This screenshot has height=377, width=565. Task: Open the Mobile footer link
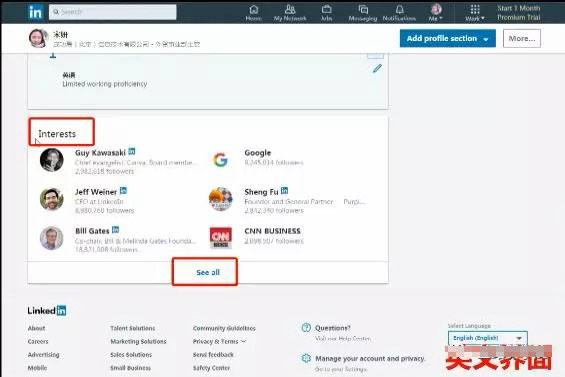[x=37, y=368]
